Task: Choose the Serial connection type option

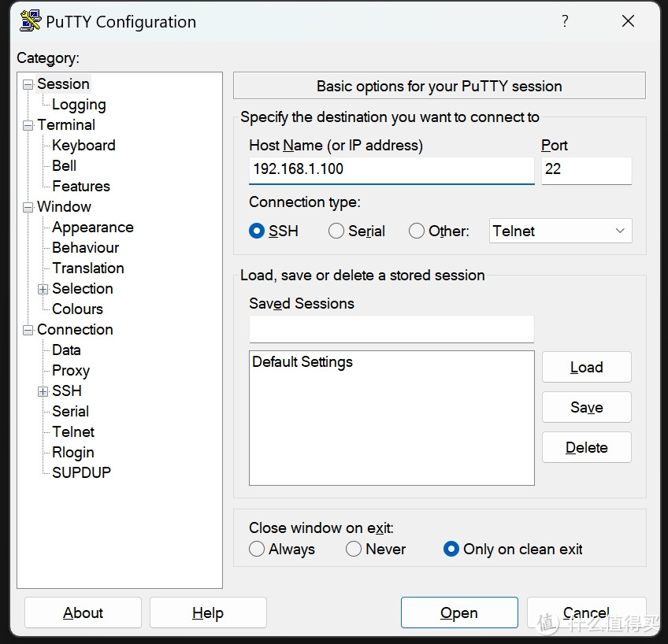Action: point(336,231)
